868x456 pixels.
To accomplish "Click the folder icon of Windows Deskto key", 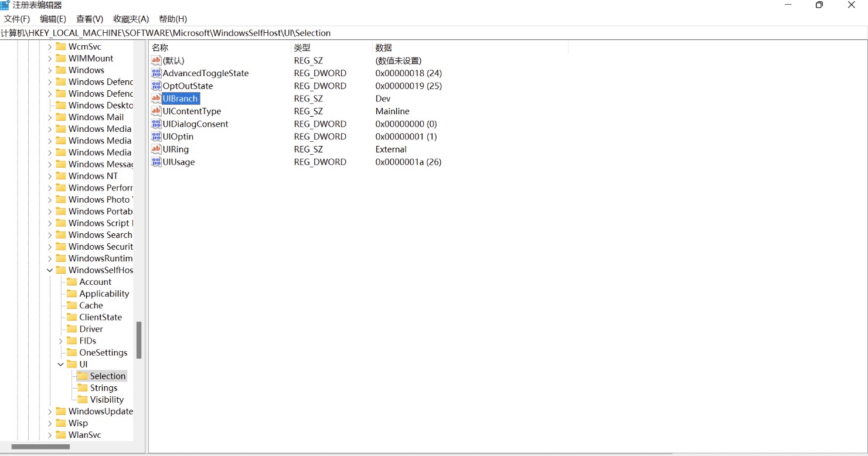I will point(61,106).
